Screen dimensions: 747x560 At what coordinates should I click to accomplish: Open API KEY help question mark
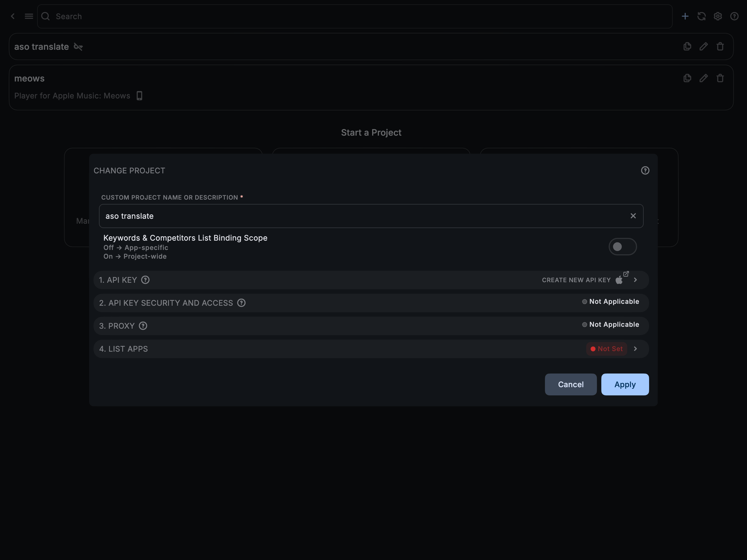[145, 280]
